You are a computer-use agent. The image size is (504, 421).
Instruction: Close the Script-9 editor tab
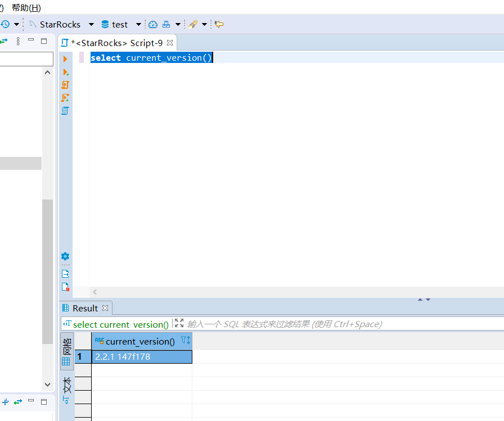[x=170, y=43]
